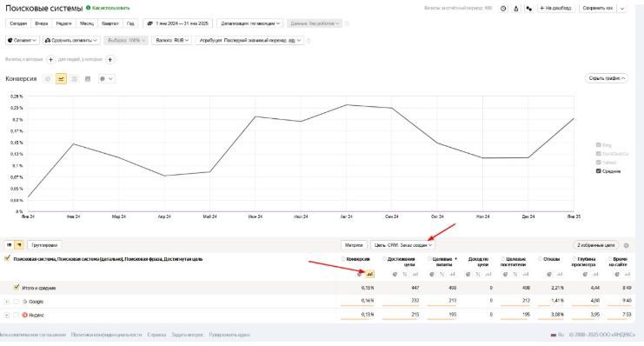This screenshot has width=644, height=346.
Task: Click the export report icon
Action: click(516, 8)
